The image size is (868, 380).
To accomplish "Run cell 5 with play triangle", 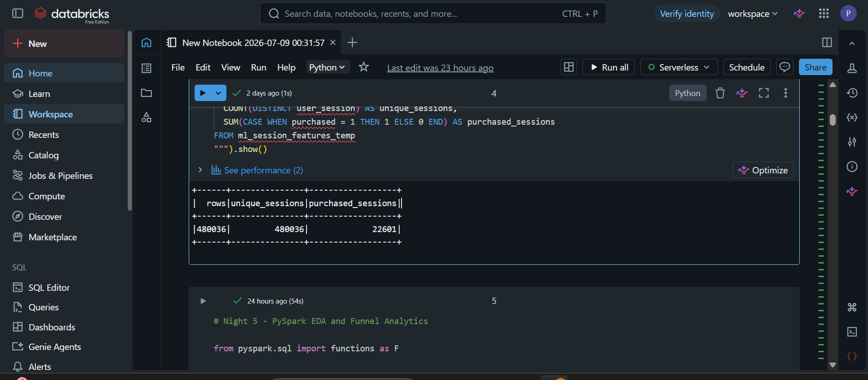I will (x=203, y=301).
